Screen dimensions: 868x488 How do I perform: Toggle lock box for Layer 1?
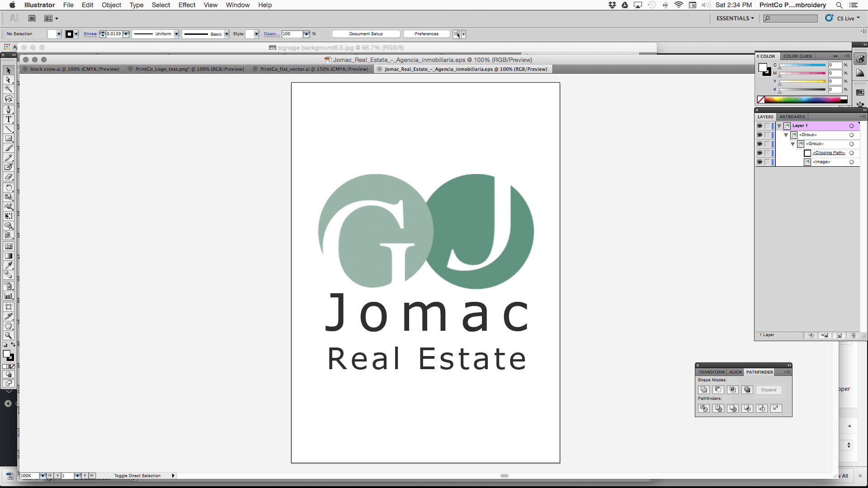point(767,126)
